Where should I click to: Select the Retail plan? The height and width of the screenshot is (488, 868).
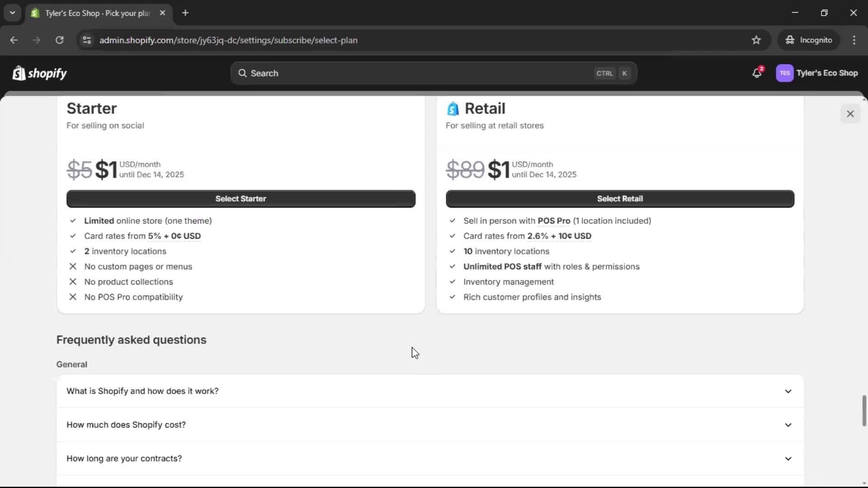[x=620, y=199]
